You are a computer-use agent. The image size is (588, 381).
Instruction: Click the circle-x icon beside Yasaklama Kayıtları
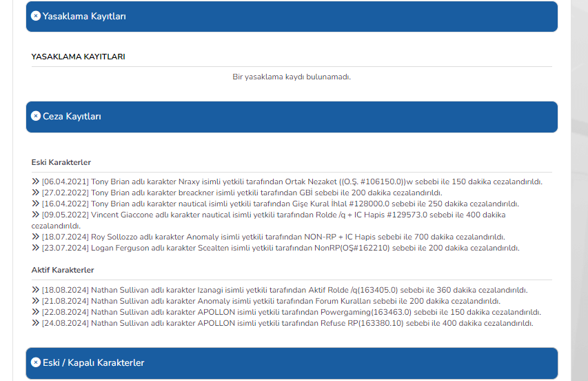click(36, 16)
